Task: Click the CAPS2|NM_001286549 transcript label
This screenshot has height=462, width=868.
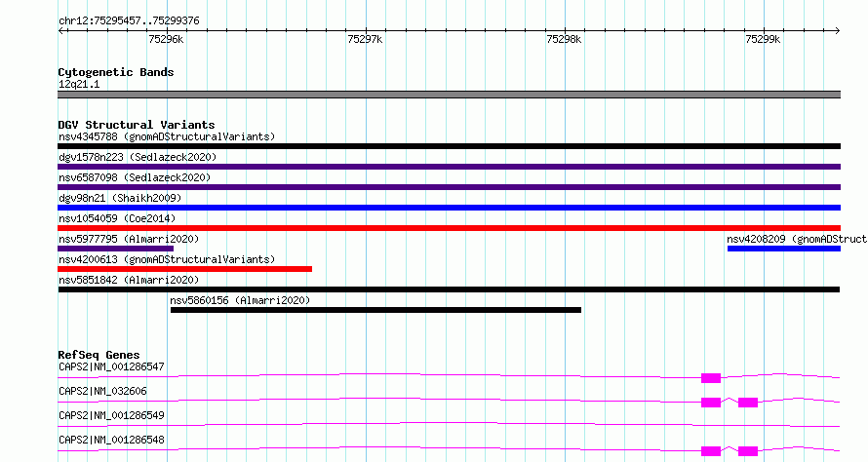Action: tap(111, 415)
